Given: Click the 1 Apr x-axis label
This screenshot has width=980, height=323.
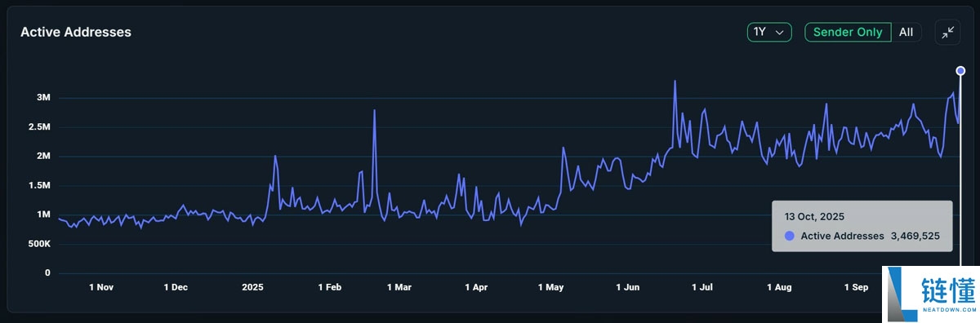Looking at the screenshot, I should 476,287.
